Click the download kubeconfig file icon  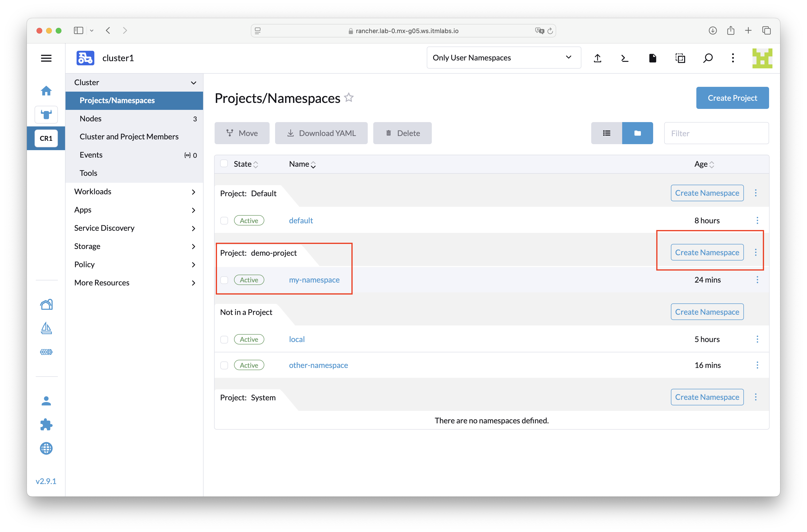click(652, 58)
